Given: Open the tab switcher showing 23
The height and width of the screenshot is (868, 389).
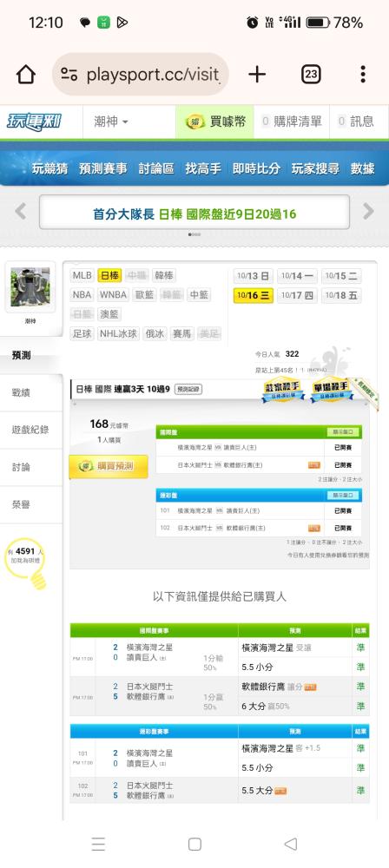Looking at the screenshot, I should pyautogui.click(x=311, y=74).
